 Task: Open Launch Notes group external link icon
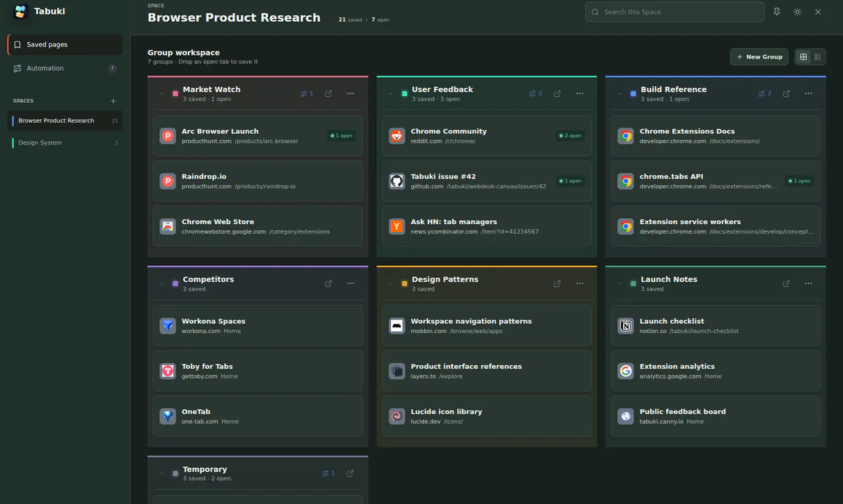point(786,283)
